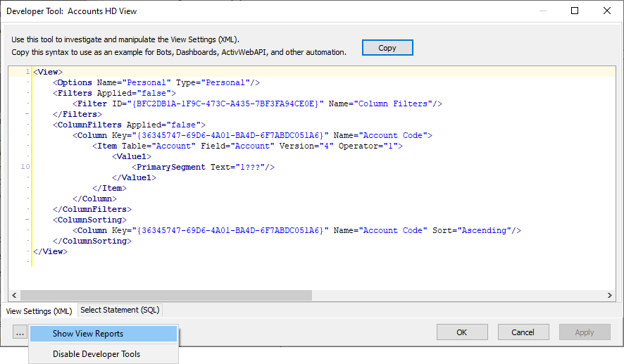Click the closing </View> tag
Image resolution: width=624 pixels, height=364 pixels.
pos(51,251)
